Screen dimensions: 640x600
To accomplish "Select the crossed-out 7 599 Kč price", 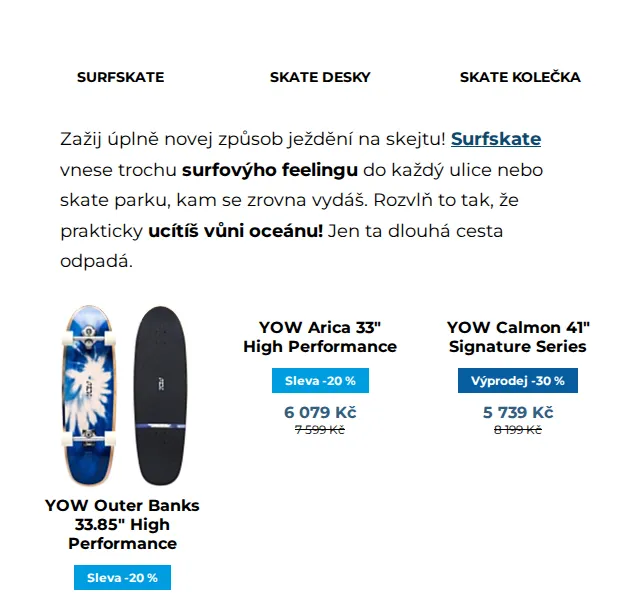I will (x=320, y=430).
